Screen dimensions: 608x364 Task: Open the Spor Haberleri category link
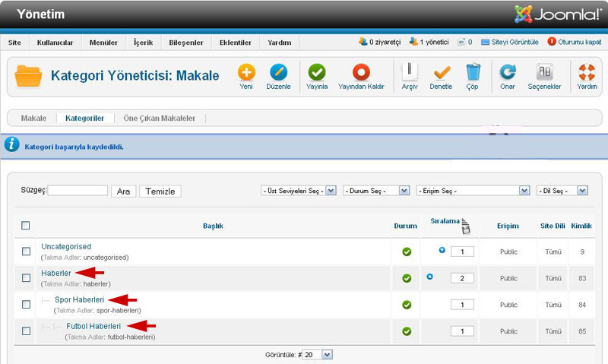coord(80,299)
